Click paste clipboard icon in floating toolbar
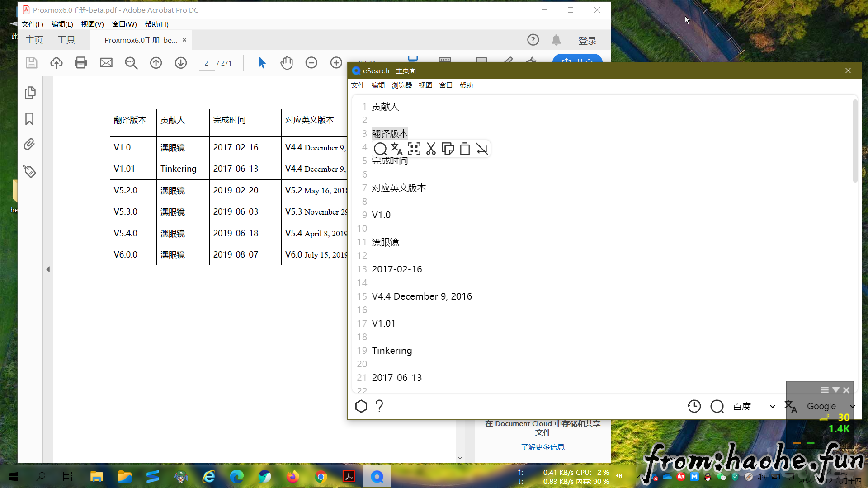 (465, 149)
